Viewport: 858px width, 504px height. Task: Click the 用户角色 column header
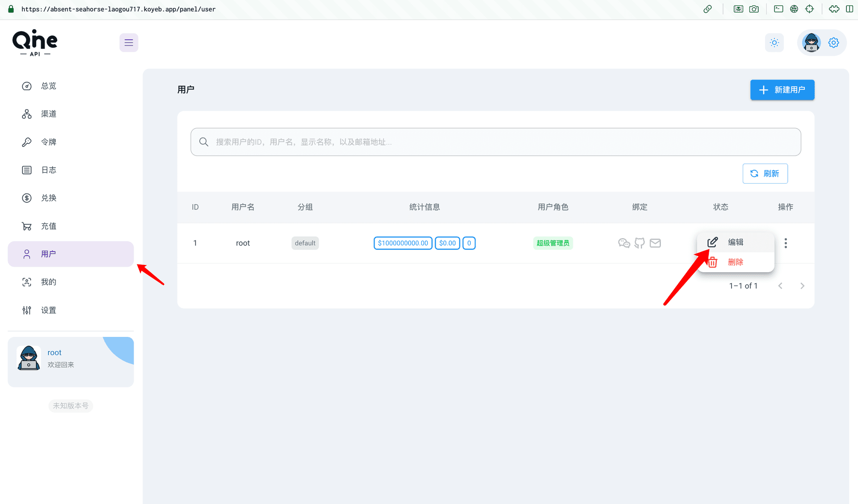coord(553,207)
